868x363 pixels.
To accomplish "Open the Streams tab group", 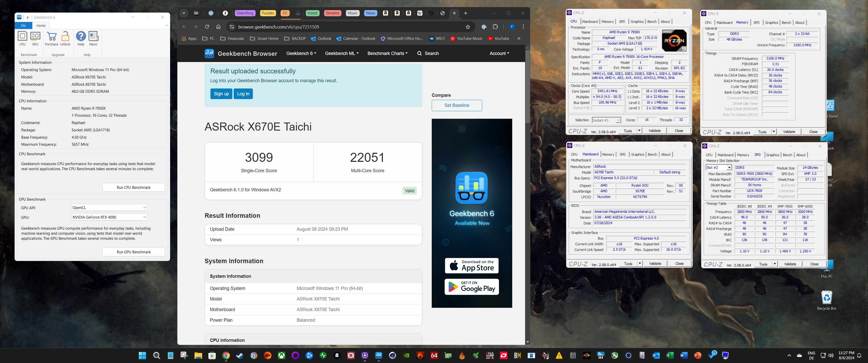I will 332,13.
